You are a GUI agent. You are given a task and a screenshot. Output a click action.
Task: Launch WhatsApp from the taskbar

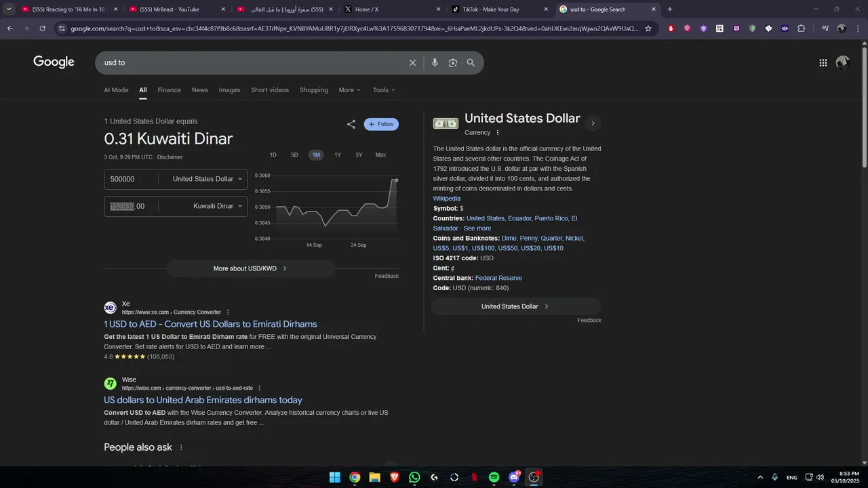[x=414, y=477]
